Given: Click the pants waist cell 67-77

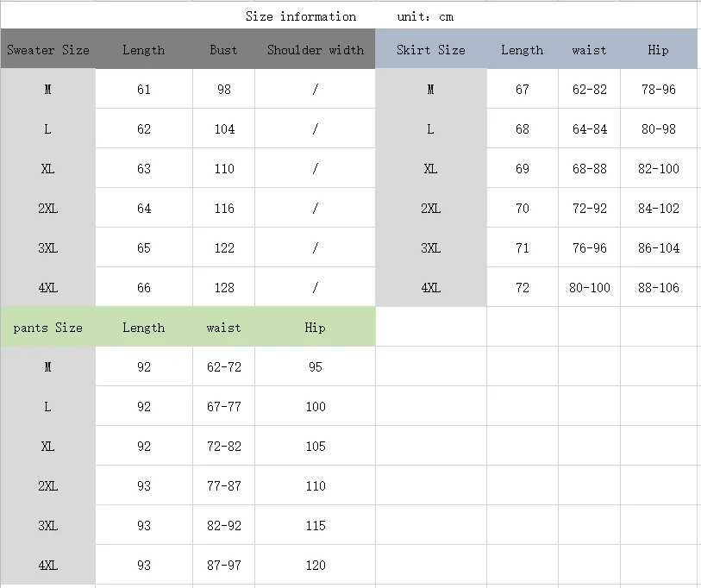Looking at the screenshot, I should pyautogui.click(x=223, y=406).
